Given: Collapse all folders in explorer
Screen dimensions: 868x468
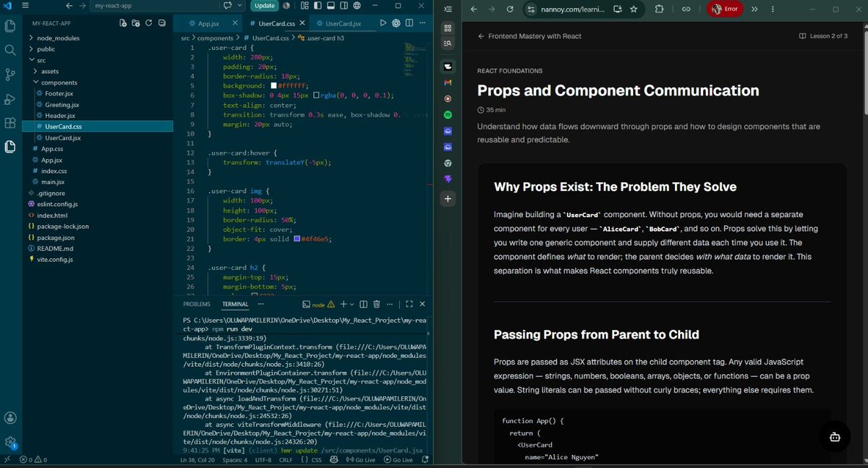Looking at the screenshot, I should pyautogui.click(x=161, y=23).
